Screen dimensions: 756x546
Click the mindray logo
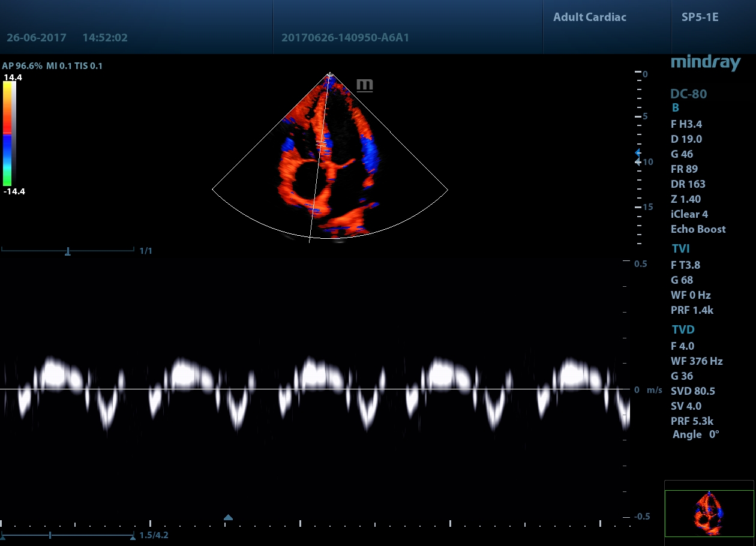click(x=705, y=62)
